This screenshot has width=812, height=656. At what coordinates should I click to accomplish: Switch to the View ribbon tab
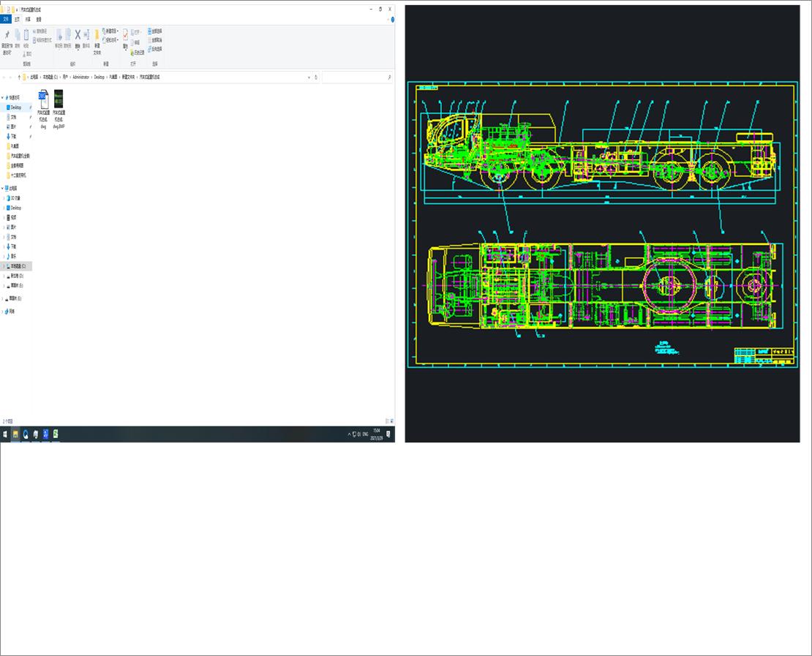(x=39, y=20)
